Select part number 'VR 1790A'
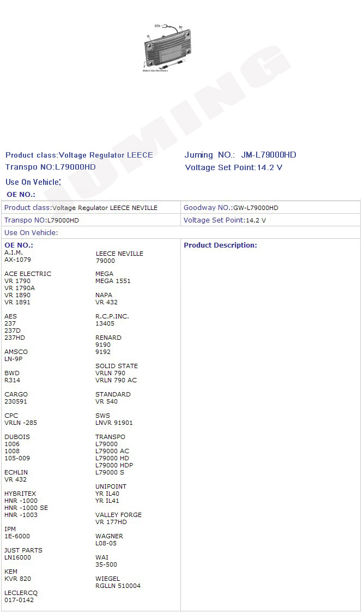The height and width of the screenshot is (613, 364). click(20, 288)
